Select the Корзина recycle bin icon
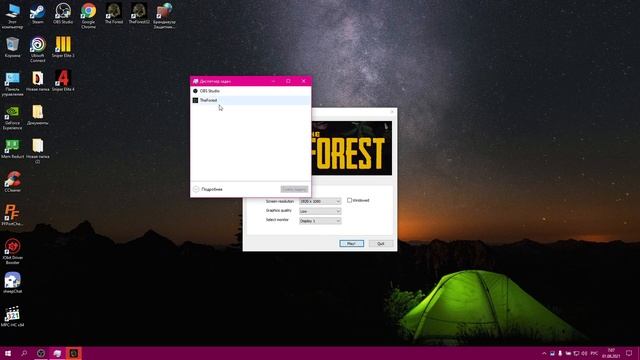The image size is (640, 360). 12,47
